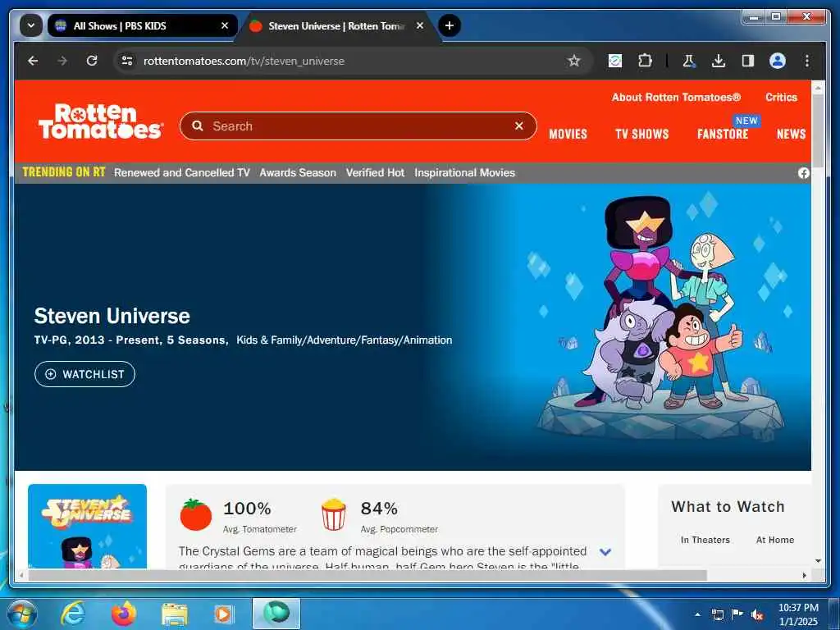
Task: Open the Chrome three-dot menu
Action: click(807, 61)
